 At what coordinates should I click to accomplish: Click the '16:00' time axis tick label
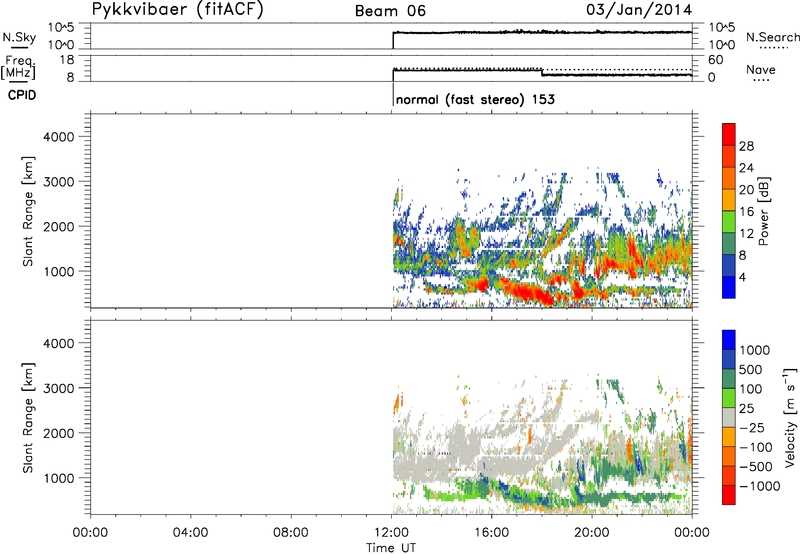[x=491, y=533]
